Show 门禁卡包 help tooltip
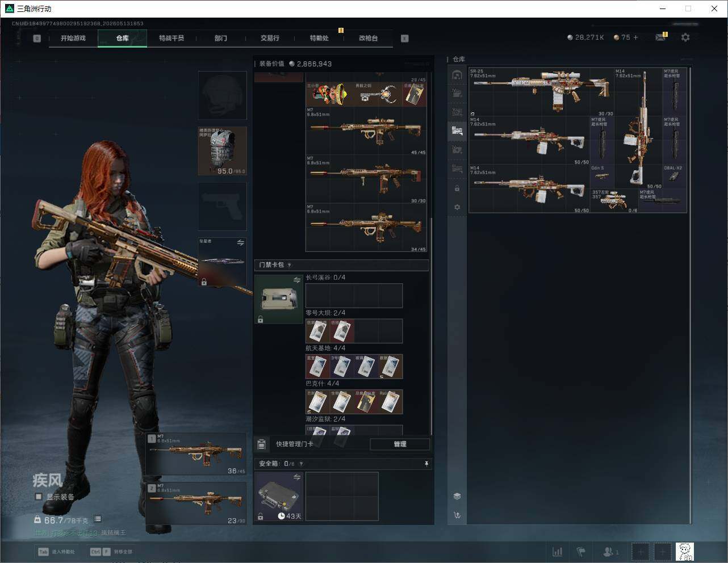 pos(290,265)
